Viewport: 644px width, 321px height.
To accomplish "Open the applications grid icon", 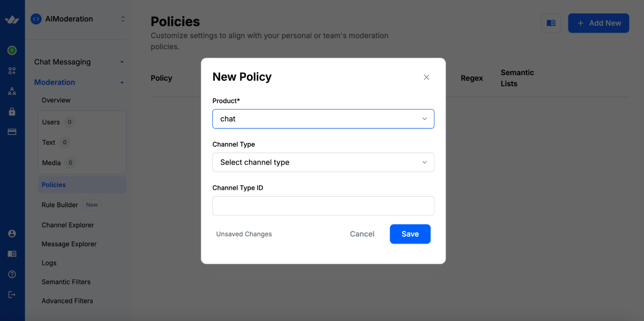I will click(x=12, y=70).
